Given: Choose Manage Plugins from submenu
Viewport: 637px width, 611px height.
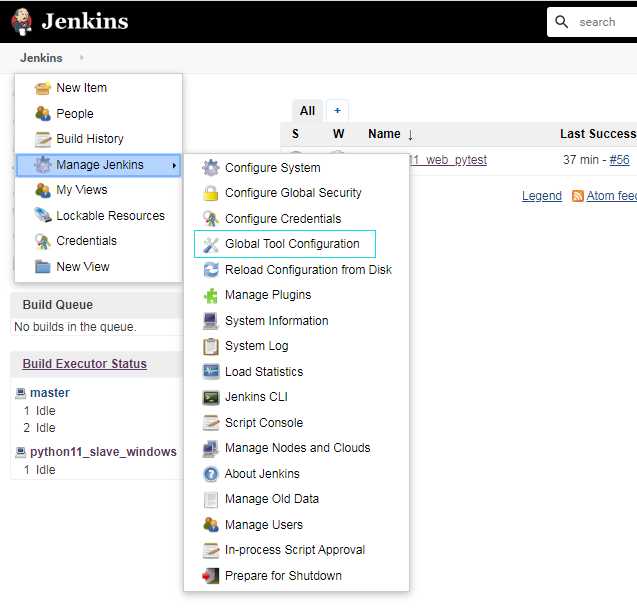Looking at the screenshot, I should (x=297, y=295).
